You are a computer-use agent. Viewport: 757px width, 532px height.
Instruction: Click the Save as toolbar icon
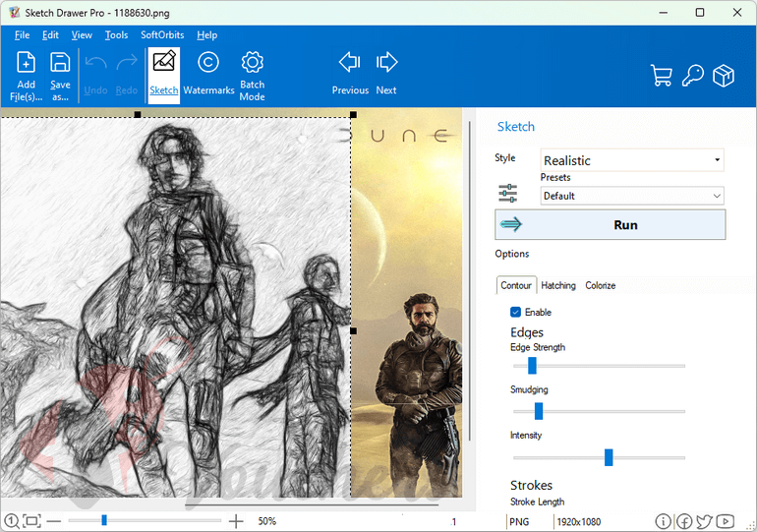click(60, 74)
